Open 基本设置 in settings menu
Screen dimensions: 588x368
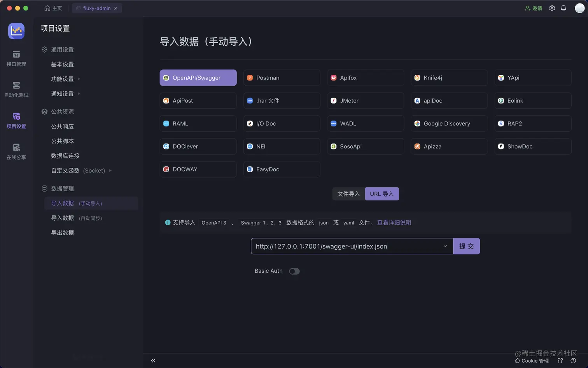tap(62, 64)
